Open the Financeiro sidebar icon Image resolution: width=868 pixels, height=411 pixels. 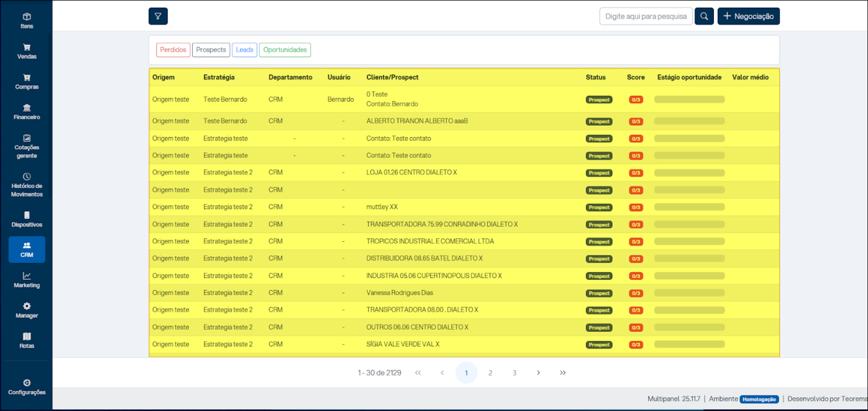coord(27,111)
